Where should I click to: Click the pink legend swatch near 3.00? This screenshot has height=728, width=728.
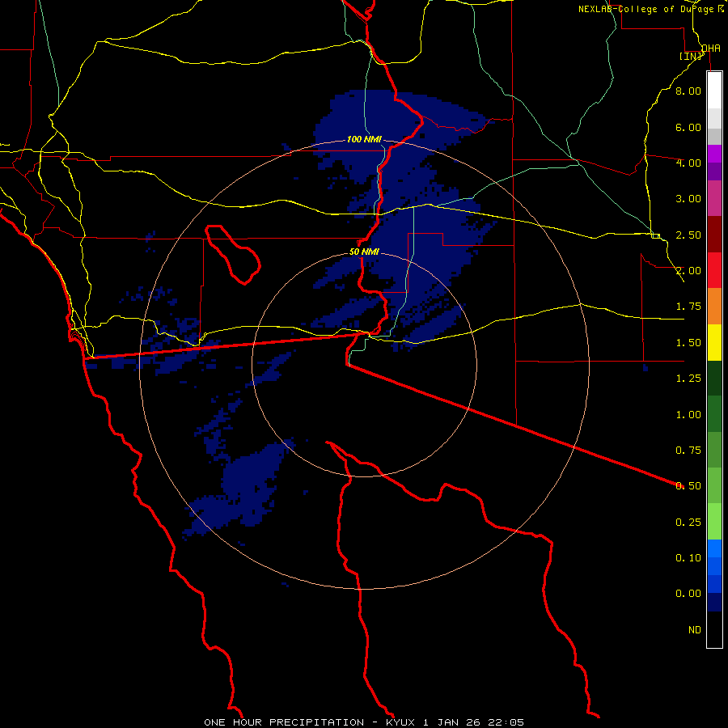pos(714,198)
